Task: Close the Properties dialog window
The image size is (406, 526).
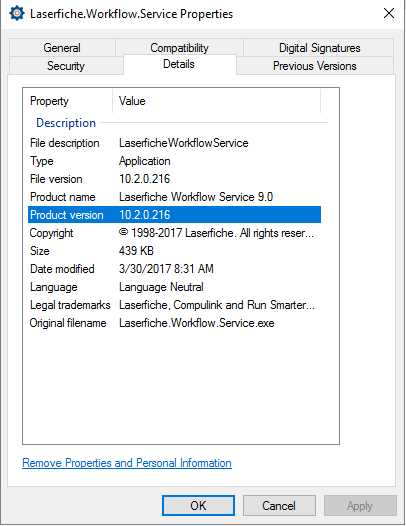Action: [389, 13]
